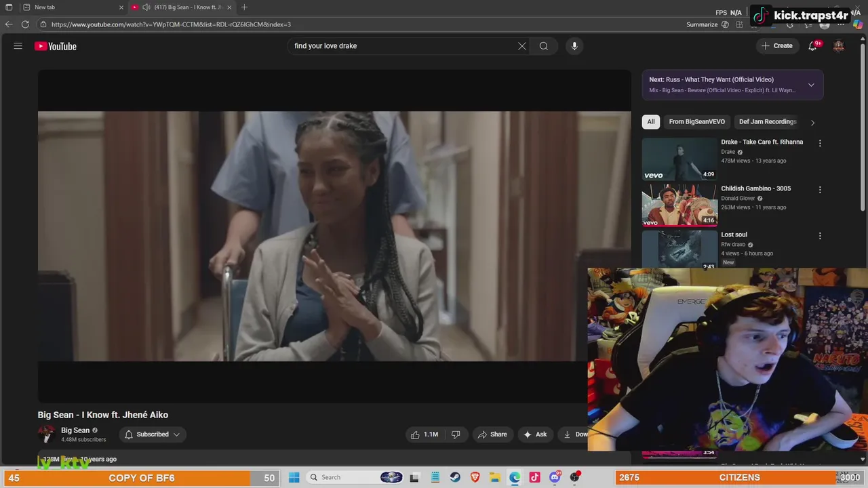Click the magnifier search button
868x488 pixels.
pyautogui.click(x=544, y=46)
